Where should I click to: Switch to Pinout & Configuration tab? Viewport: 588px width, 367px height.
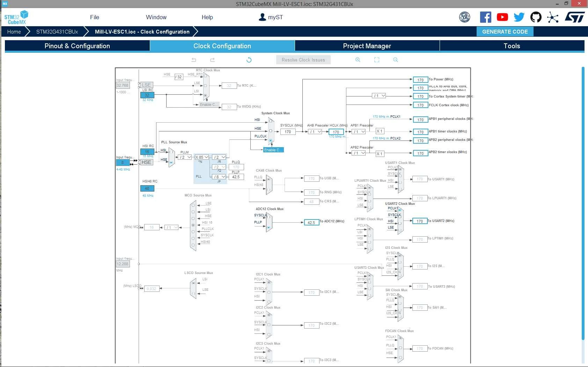tap(77, 46)
